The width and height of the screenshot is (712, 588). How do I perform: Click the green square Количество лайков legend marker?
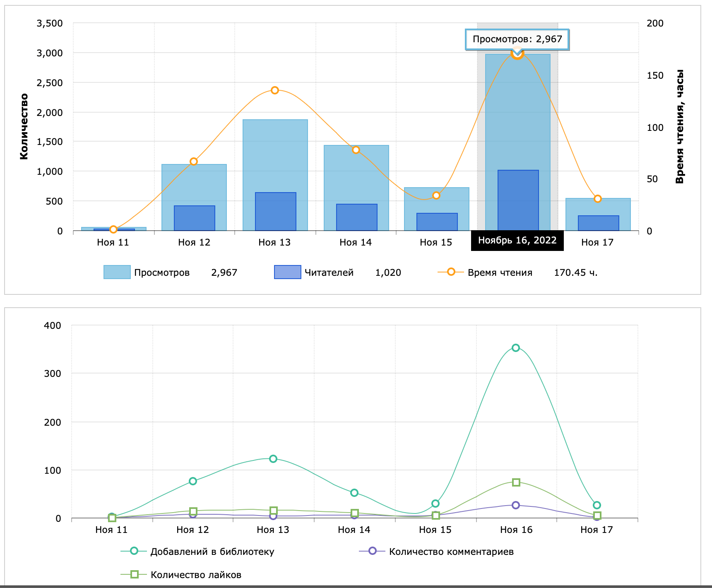click(x=134, y=574)
